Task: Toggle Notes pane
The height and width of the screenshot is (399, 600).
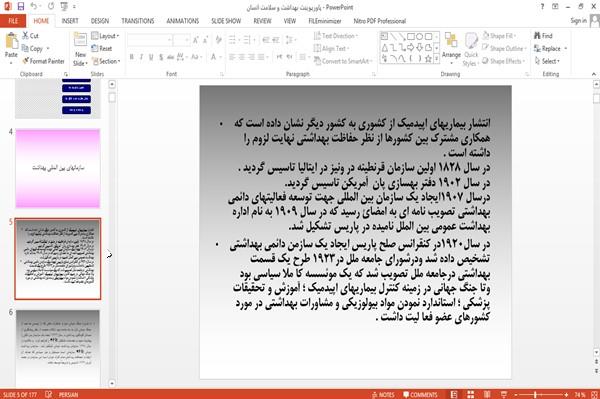Action: pos(383,394)
